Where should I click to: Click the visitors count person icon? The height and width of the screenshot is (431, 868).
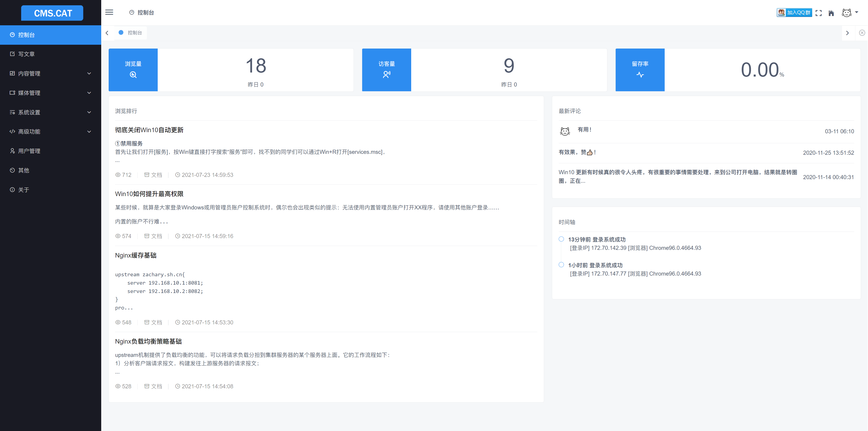[387, 75]
